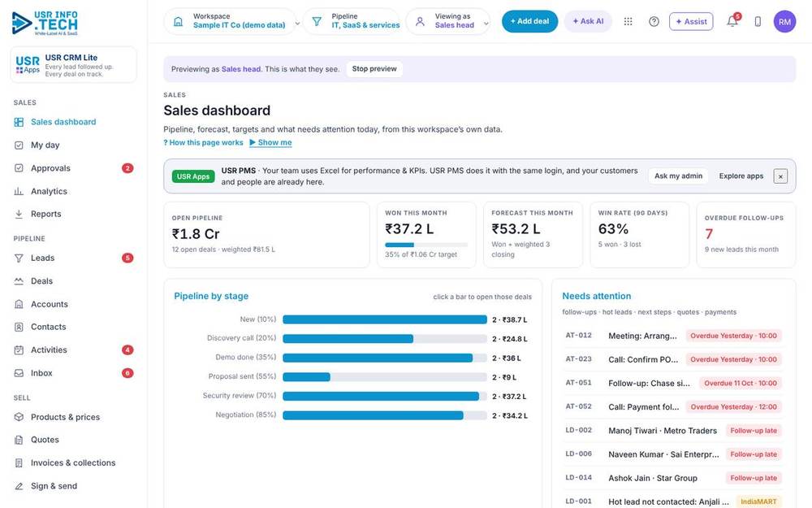The height and width of the screenshot is (508, 812).
Task: Click the Proposal sent (55%) bar
Action: pos(385,377)
